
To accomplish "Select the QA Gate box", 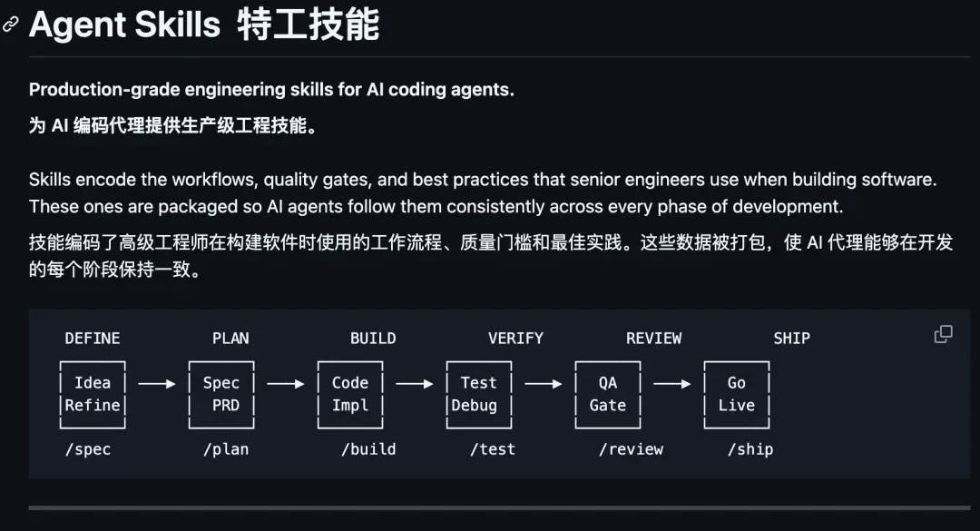I will pos(607,395).
